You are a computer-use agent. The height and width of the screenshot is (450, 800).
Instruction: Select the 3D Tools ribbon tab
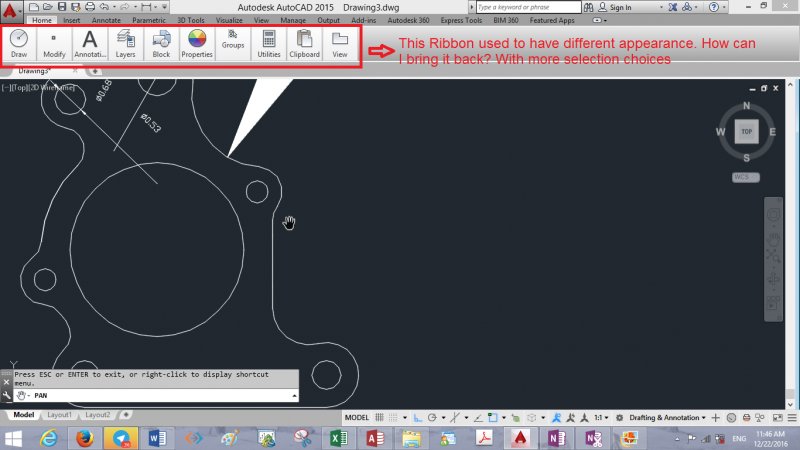tap(191, 20)
